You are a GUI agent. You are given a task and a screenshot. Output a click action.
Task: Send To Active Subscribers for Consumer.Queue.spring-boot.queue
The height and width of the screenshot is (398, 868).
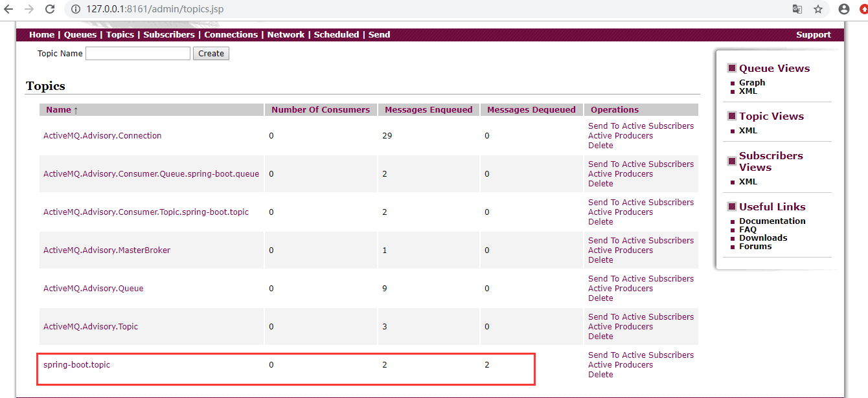click(641, 164)
